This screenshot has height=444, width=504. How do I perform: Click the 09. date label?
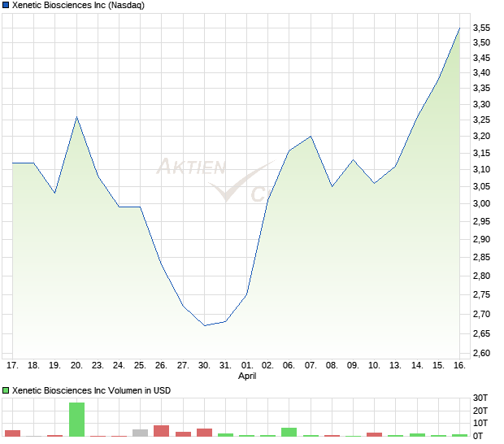353,366
